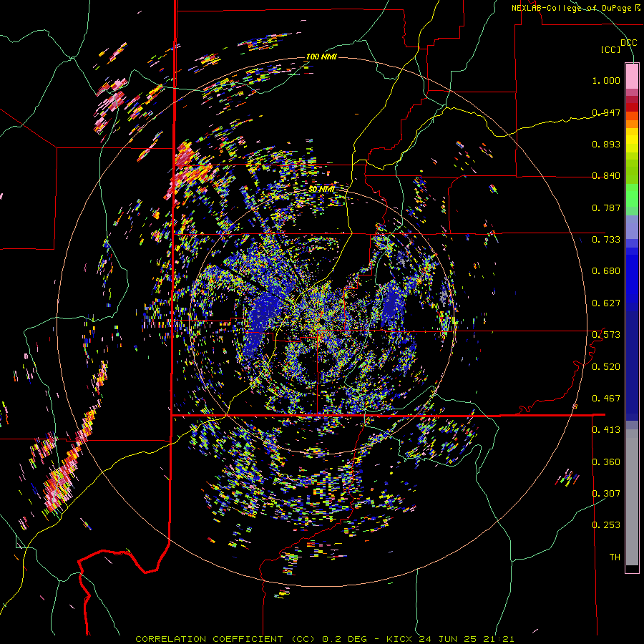Click the 0.787 scale value
The height and width of the screenshot is (644, 644).
[606, 208]
